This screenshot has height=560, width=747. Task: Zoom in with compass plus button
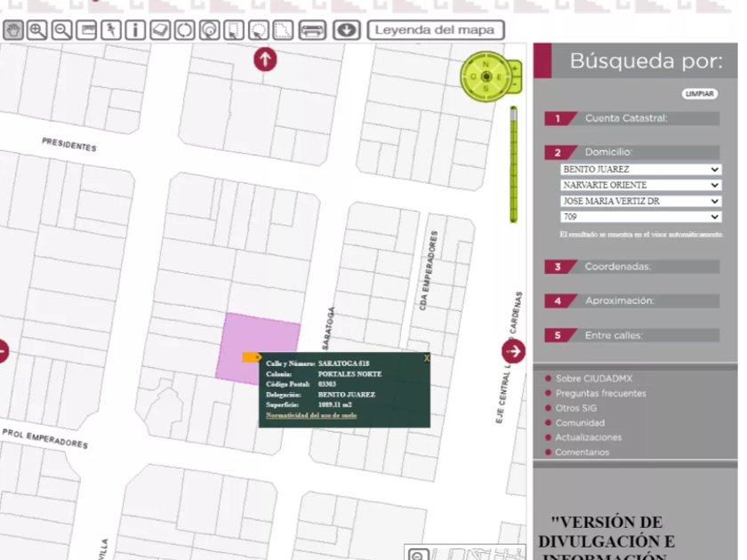[515, 69]
